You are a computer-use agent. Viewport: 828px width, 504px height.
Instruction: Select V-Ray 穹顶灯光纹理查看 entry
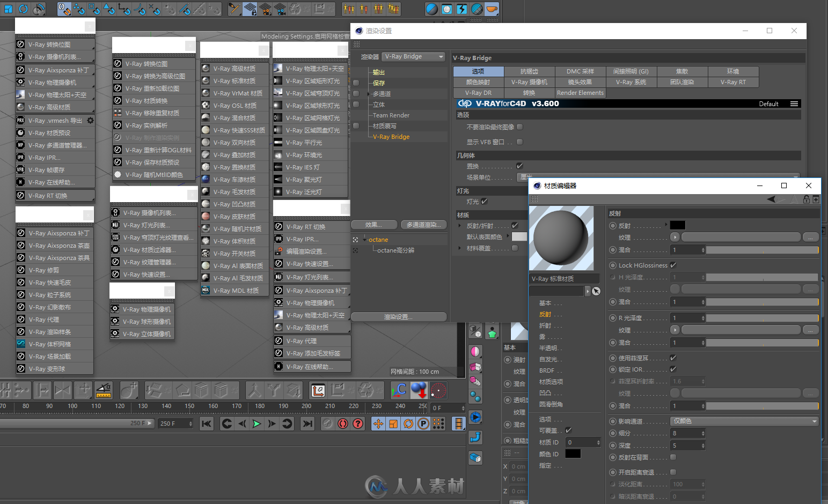pyautogui.click(x=153, y=238)
